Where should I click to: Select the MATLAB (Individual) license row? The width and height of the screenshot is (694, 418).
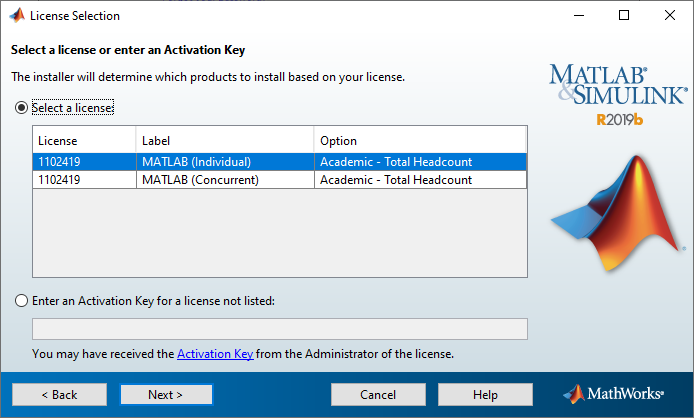(280, 161)
